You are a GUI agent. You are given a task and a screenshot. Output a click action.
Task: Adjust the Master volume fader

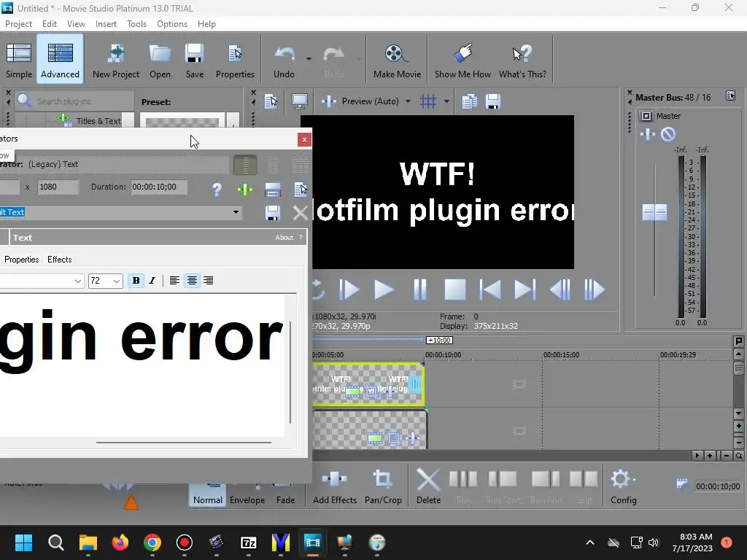(x=654, y=212)
